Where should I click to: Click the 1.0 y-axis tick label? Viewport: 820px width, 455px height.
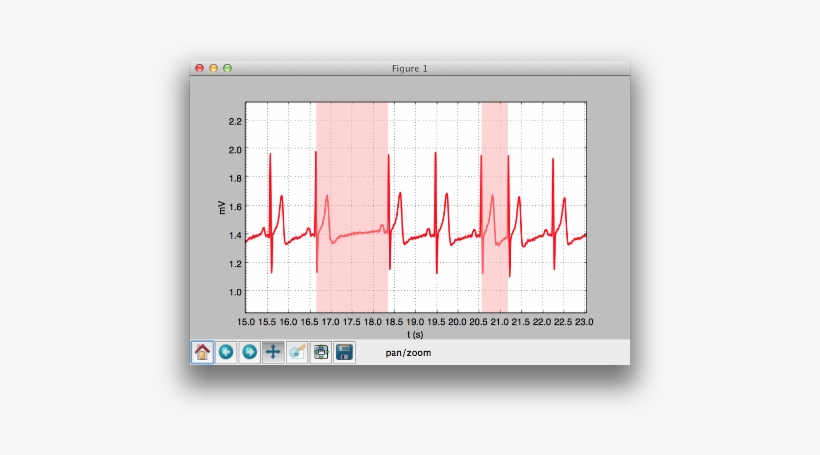coord(235,292)
